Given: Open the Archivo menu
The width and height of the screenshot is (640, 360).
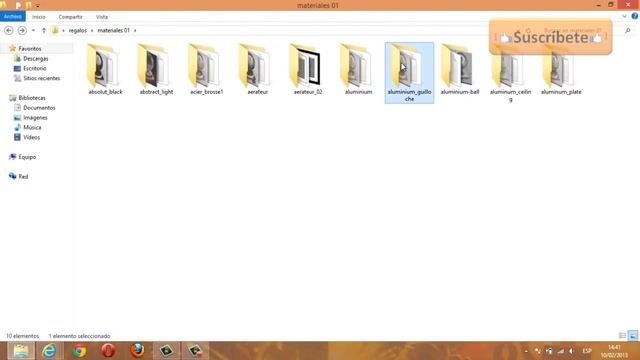Looking at the screenshot, I should point(13,17).
